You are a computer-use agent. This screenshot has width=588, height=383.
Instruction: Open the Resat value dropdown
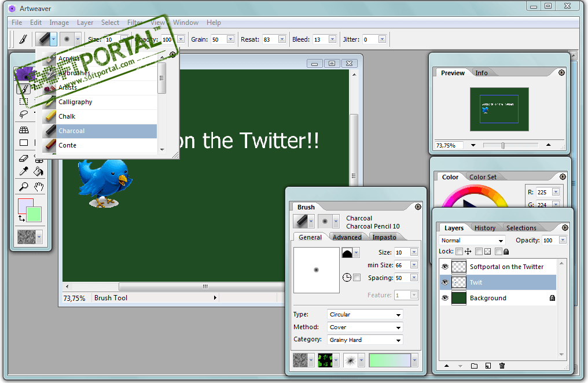(282, 39)
